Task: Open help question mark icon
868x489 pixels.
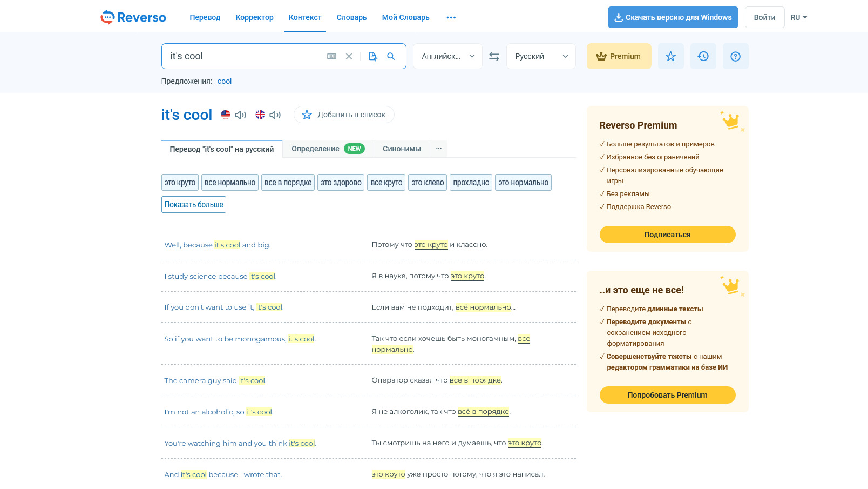Action: [735, 56]
